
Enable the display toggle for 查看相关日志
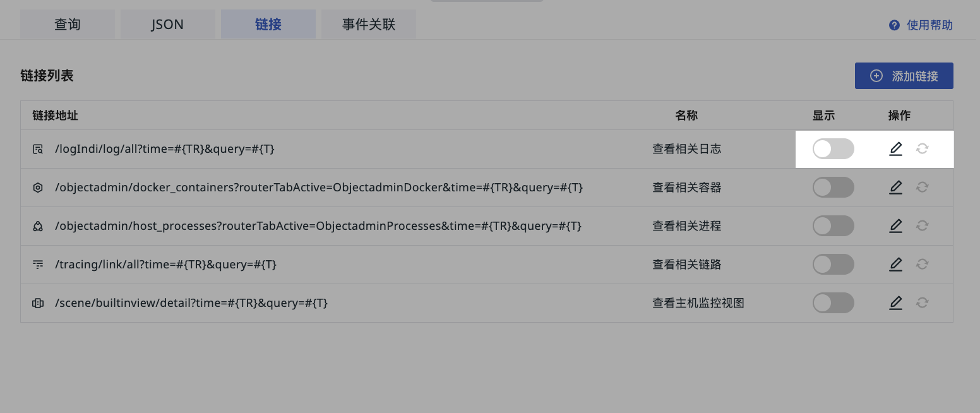pyautogui.click(x=833, y=149)
